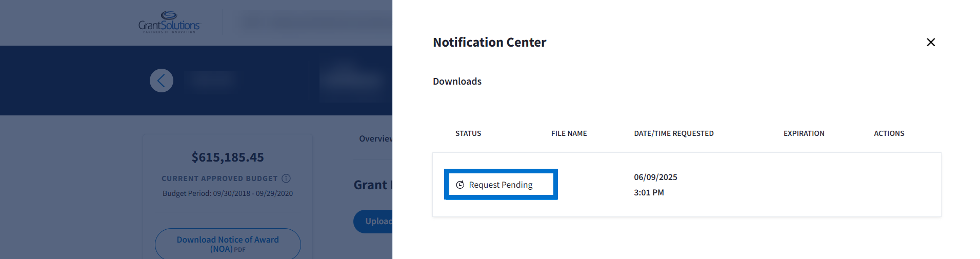The height and width of the screenshot is (259, 980).
Task: Click the circular back arrow icon
Action: click(162, 81)
